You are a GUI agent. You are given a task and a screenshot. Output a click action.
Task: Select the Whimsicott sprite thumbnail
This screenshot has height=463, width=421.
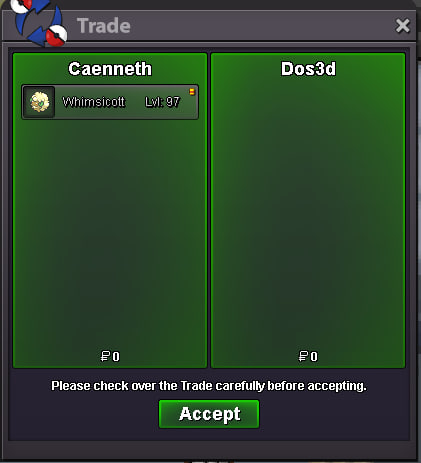click(39, 102)
